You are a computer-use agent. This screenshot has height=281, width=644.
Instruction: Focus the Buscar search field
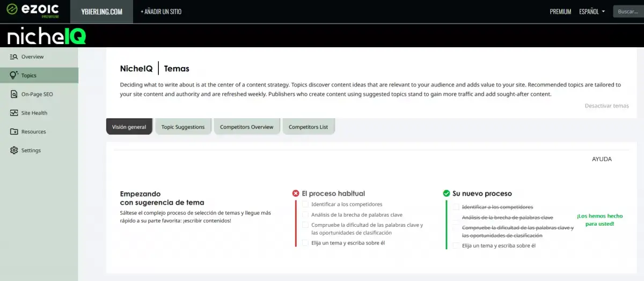click(x=628, y=12)
